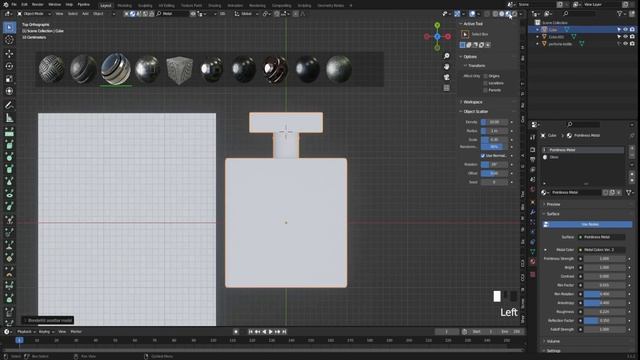This screenshot has width=640, height=360.
Task: Open the Physics properties tab
Action: click(533, 232)
